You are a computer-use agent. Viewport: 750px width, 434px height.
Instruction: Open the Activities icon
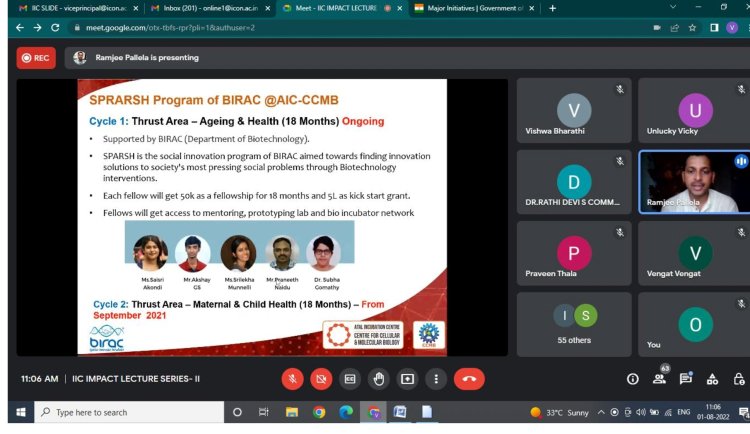[712, 379]
